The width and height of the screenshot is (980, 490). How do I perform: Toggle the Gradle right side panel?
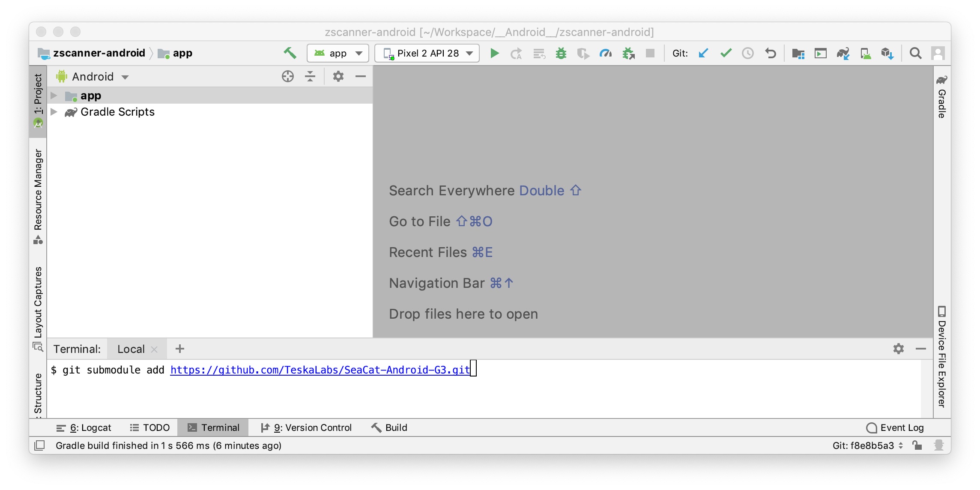pos(942,97)
